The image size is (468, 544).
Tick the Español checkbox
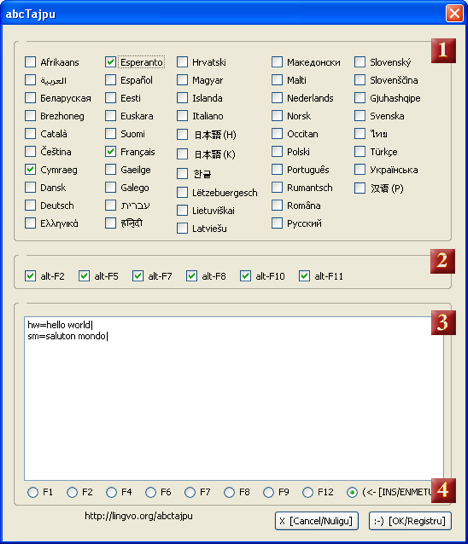point(110,80)
